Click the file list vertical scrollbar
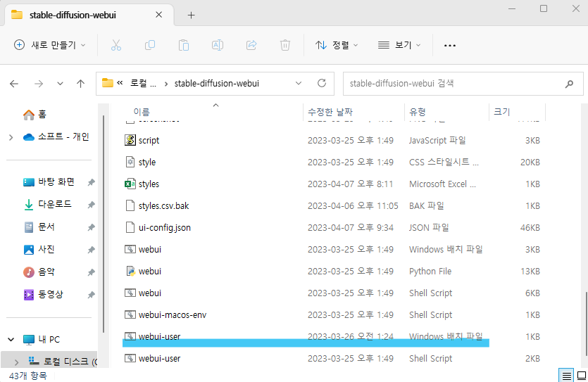The width and height of the screenshot is (588, 382). click(x=585, y=324)
